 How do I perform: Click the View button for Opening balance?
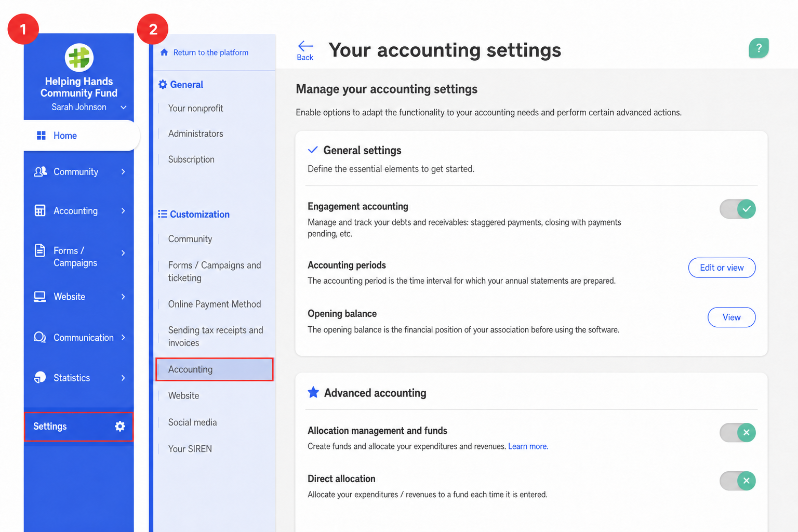(731, 317)
